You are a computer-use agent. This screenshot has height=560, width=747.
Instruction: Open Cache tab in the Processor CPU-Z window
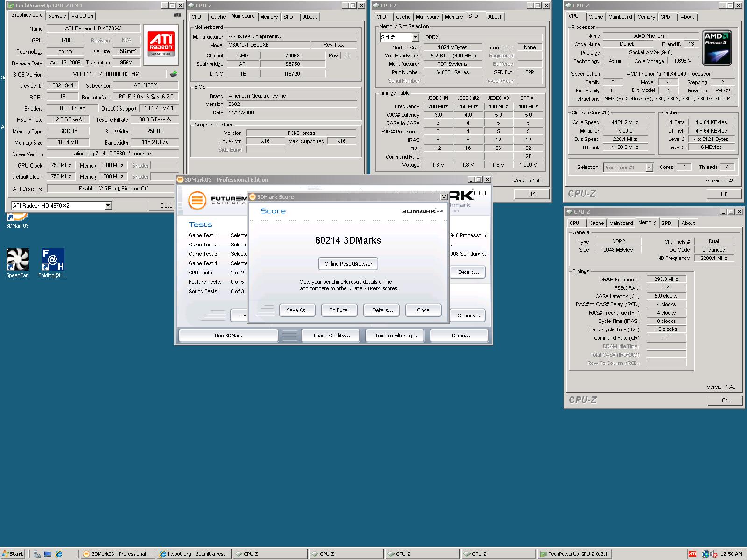point(596,17)
